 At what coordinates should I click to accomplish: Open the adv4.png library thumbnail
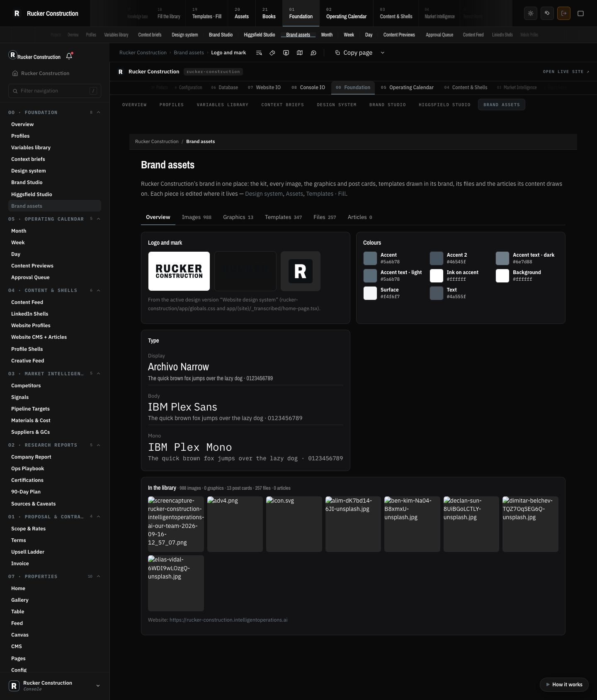point(235,524)
